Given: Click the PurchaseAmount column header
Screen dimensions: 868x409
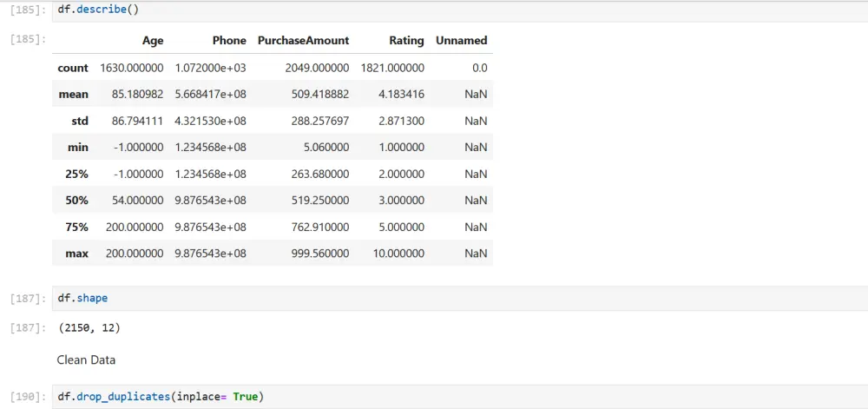Looking at the screenshot, I should (303, 41).
